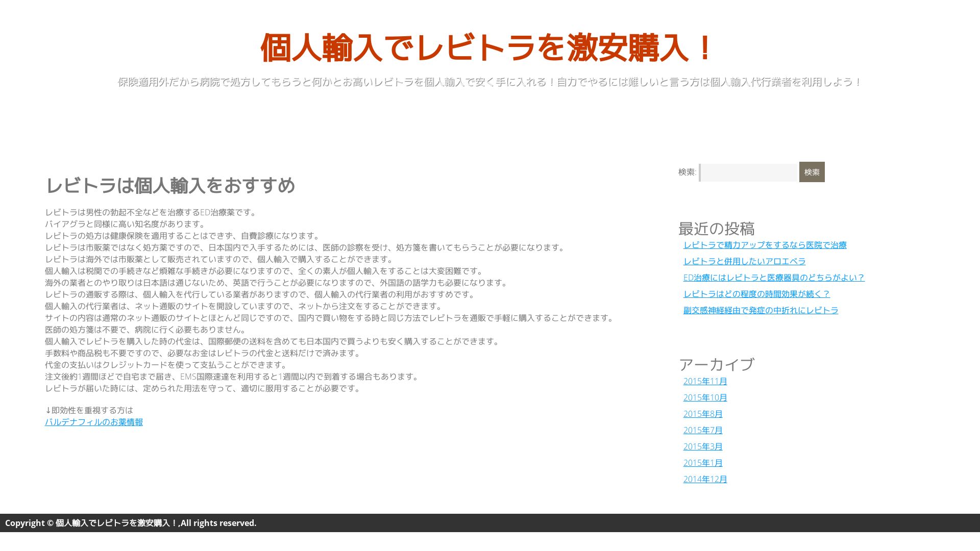
Task: Click the アーカイブ sidebar heading
Action: (x=716, y=364)
